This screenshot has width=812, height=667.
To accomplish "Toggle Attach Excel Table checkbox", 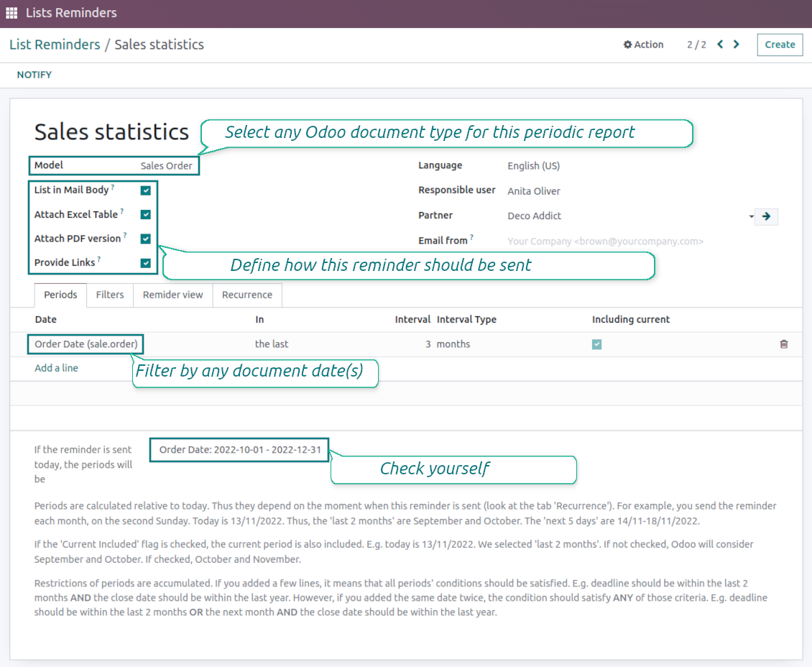I will tap(146, 214).
